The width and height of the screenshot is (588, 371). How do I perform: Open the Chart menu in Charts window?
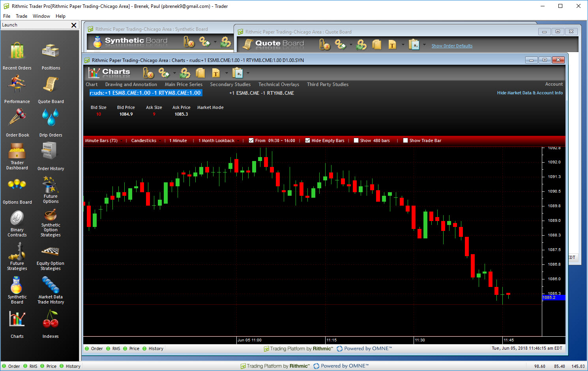click(92, 84)
